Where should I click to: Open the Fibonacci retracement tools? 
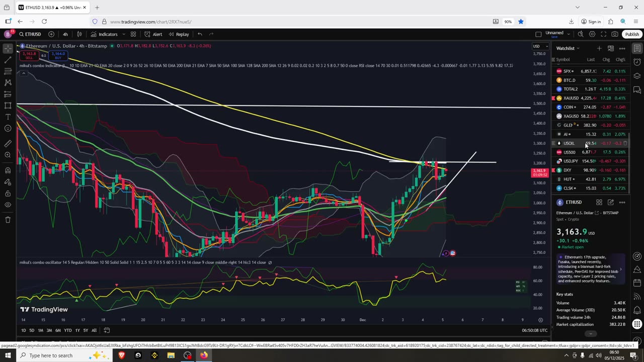(x=8, y=71)
